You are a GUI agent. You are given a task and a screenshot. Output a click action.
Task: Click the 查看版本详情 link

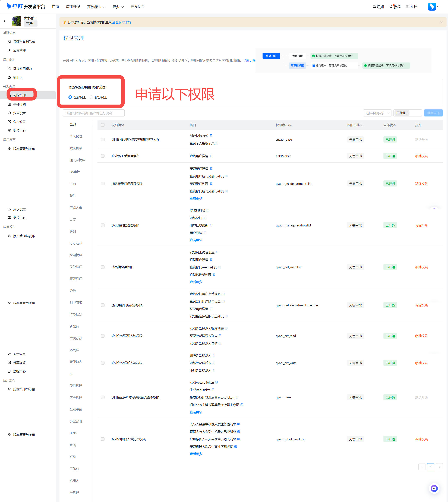(122, 22)
